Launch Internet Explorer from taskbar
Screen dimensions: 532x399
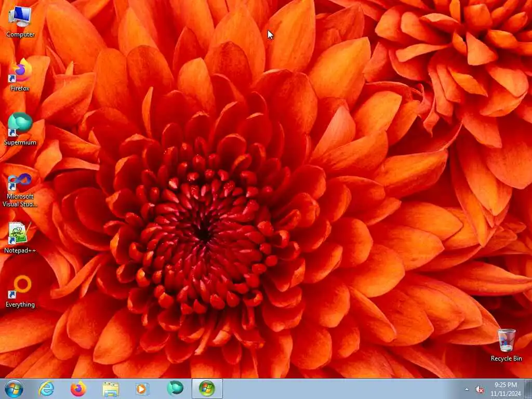[x=46, y=389]
